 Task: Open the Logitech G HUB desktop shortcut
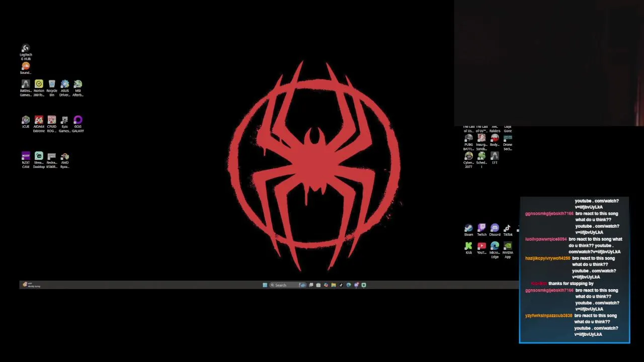pyautogui.click(x=26, y=53)
